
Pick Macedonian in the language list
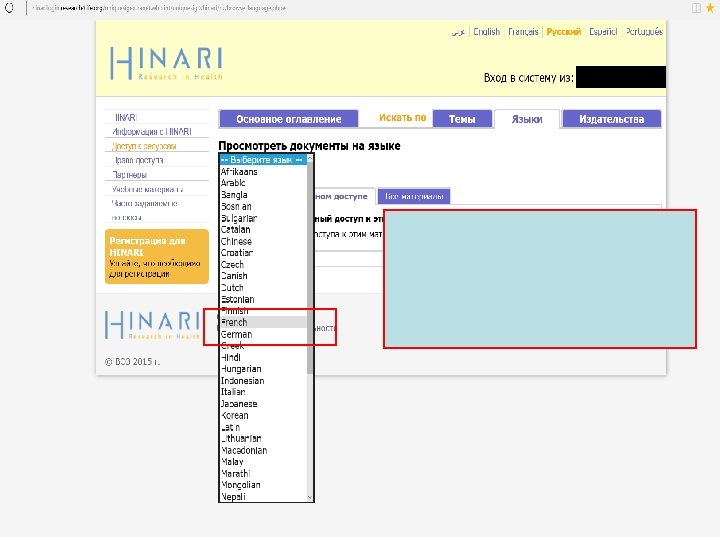(263, 450)
